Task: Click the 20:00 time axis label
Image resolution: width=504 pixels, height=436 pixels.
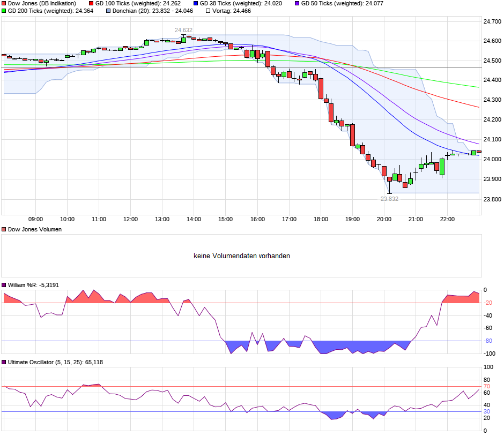Action: 384,219
